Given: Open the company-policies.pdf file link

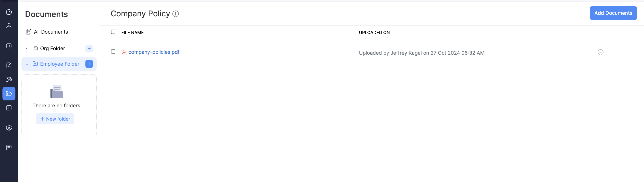Looking at the screenshot, I should [x=154, y=52].
